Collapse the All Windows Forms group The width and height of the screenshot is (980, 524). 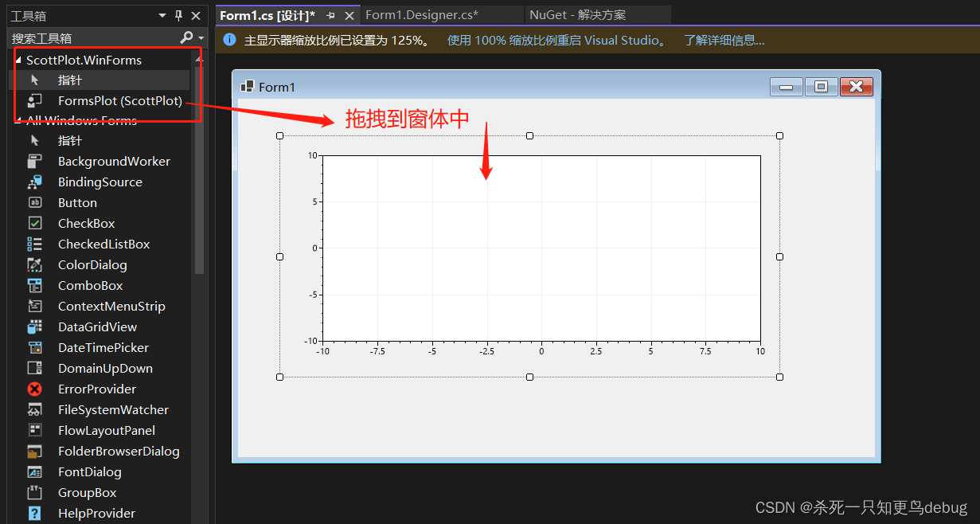pos(18,121)
